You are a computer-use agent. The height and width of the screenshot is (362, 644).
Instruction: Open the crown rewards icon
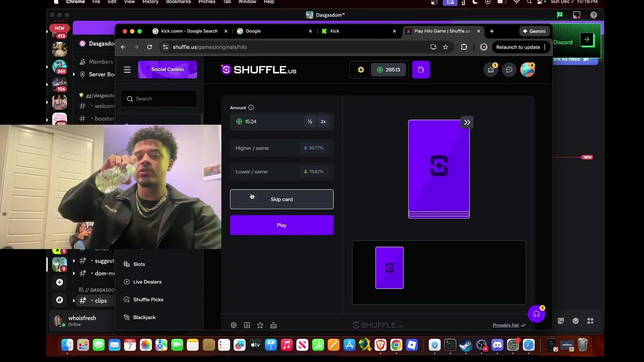pyautogui.click(x=491, y=69)
